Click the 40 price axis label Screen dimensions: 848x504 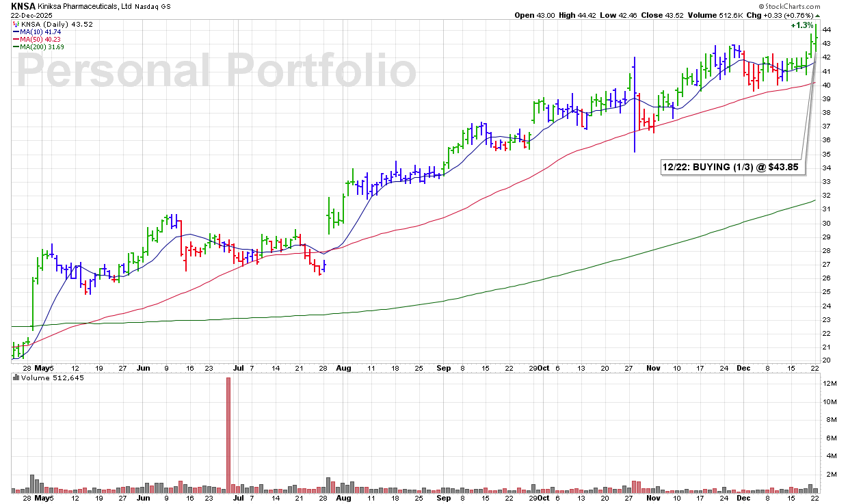(827, 85)
